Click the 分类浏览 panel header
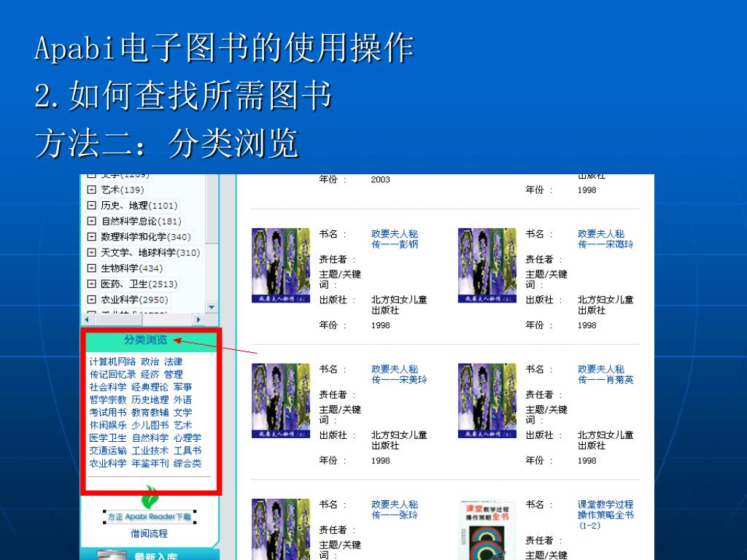Image resolution: width=747 pixels, height=560 pixels. click(x=146, y=340)
